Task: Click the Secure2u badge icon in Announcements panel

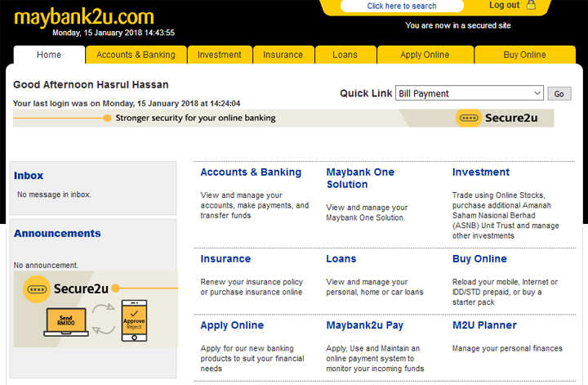Action: [37, 289]
